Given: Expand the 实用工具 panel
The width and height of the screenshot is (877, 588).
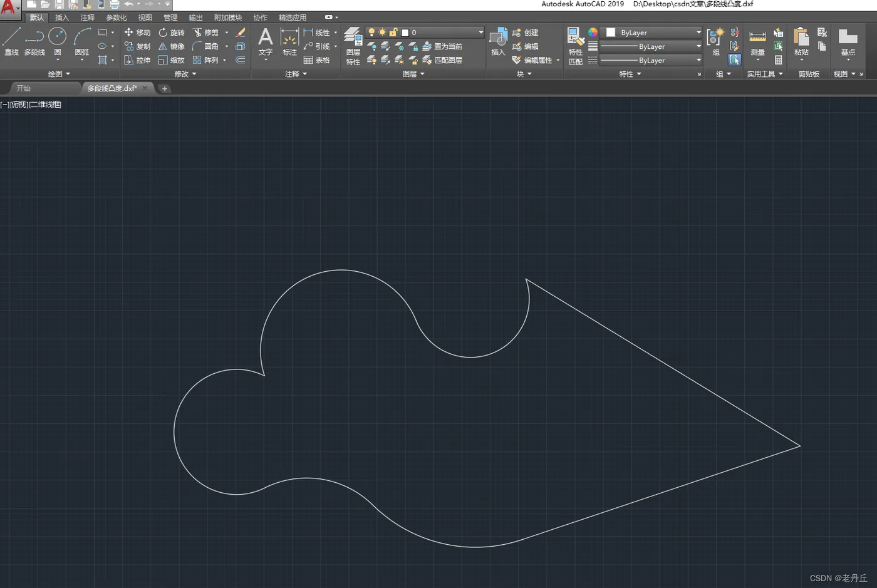Looking at the screenshot, I should [x=765, y=74].
